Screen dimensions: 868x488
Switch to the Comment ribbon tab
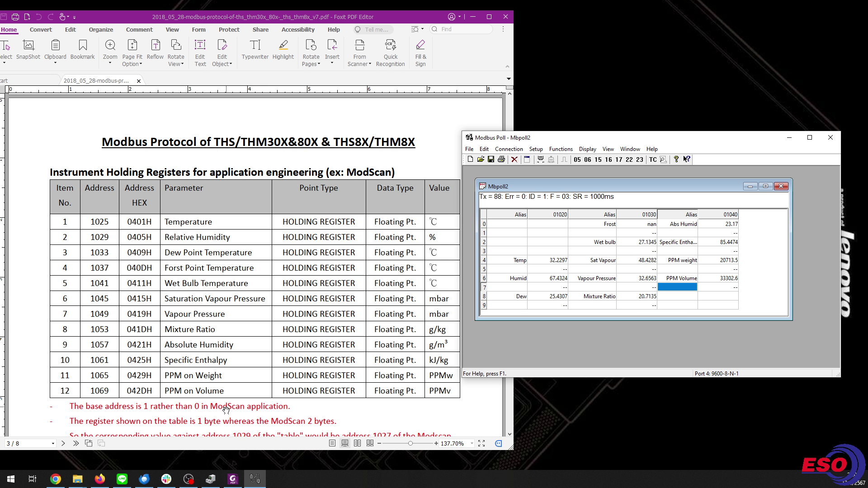click(139, 29)
